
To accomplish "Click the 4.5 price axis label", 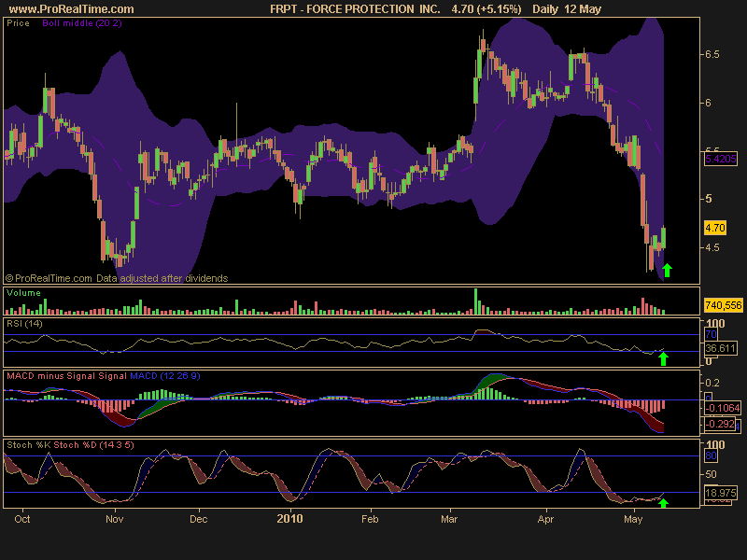I will (712, 247).
